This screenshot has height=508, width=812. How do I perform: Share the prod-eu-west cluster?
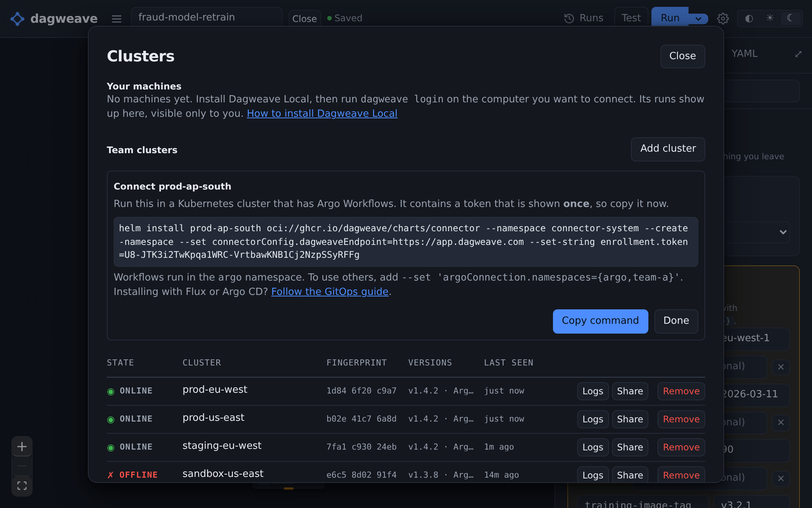point(630,391)
